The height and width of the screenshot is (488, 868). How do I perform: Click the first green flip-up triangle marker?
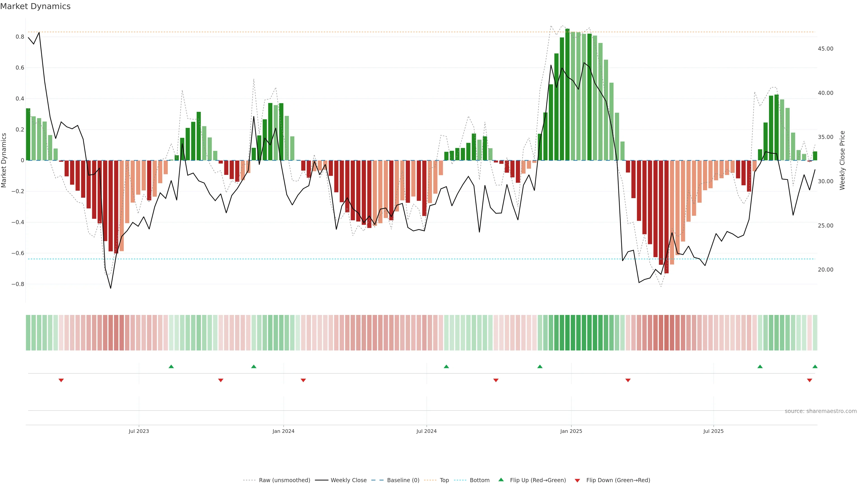[x=171, y=366]
